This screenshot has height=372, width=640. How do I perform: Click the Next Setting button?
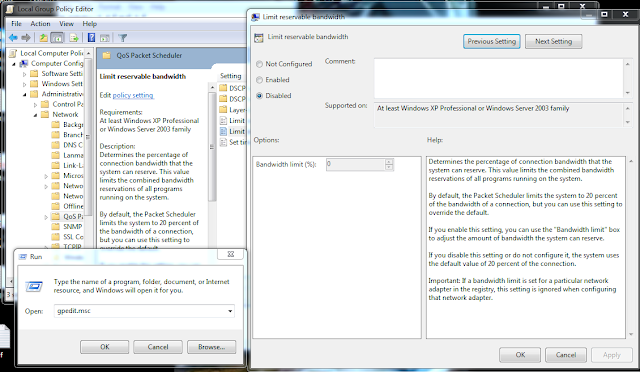(x=553, y=41)
